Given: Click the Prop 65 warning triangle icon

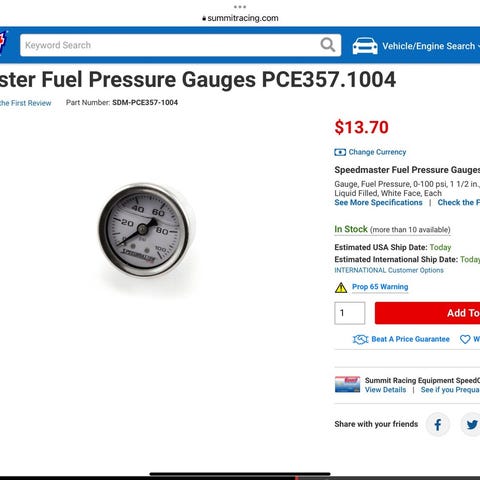Looking at the screenshot, I should coord(341,287).
